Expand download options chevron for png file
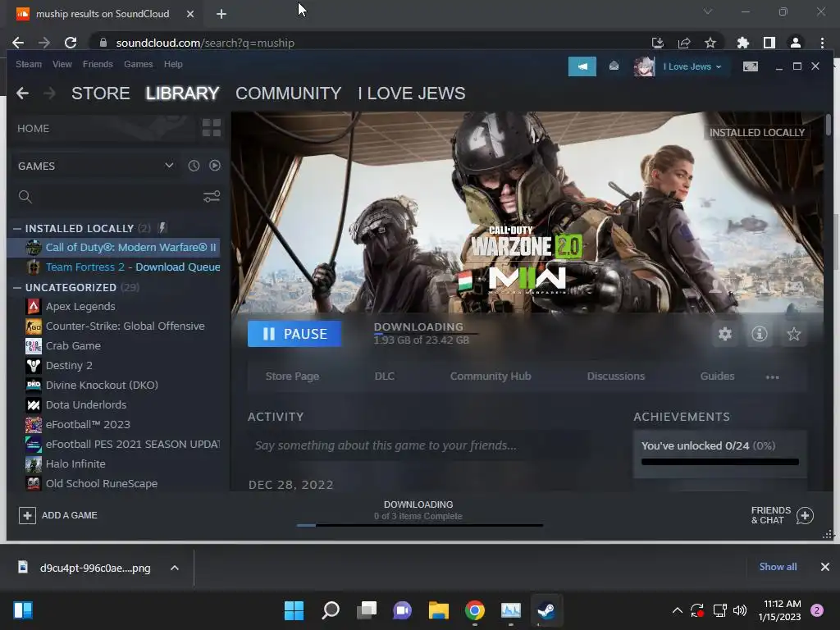Viewport: 840px width, 630px height. [175, 568]
